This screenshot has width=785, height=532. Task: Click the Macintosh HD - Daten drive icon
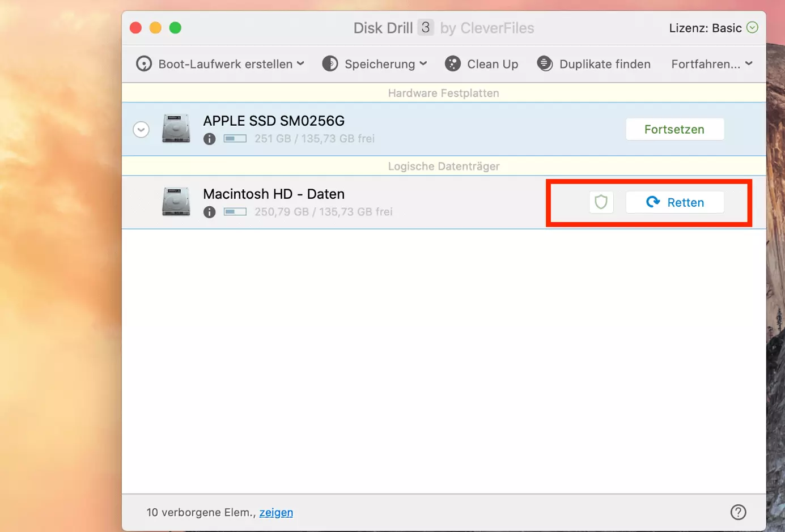pyautogui.click(x=176, y=202)
